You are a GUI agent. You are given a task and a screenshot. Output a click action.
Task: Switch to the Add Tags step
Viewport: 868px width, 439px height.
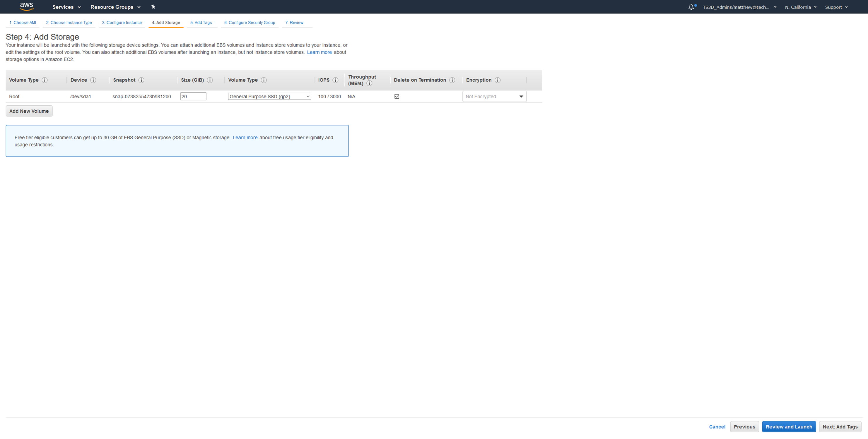click(201, 23)
